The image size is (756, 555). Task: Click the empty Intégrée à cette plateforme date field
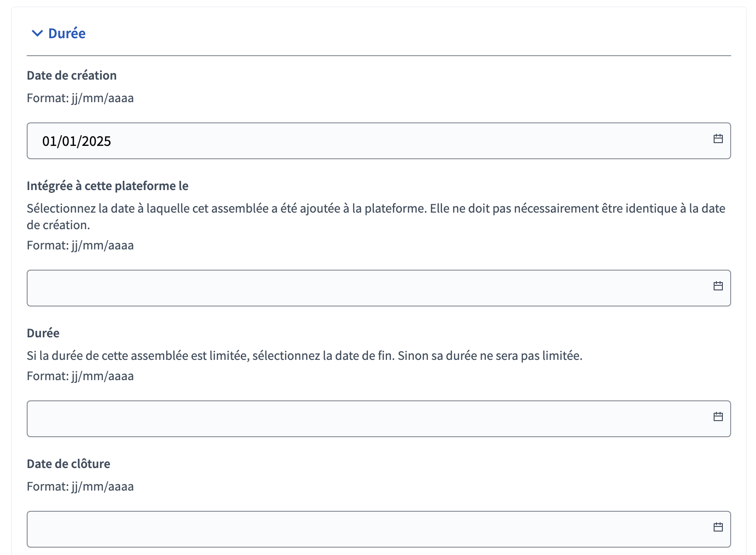378,288
